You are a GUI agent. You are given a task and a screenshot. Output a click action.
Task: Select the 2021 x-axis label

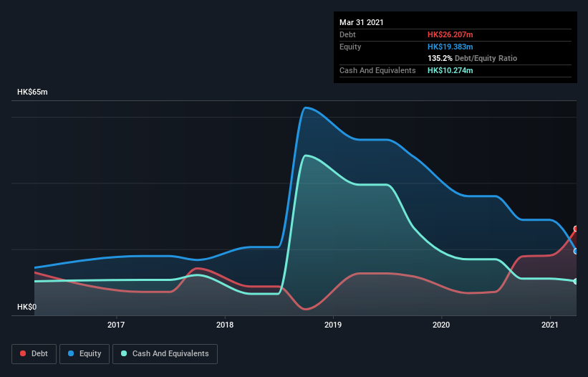point(550,325)
